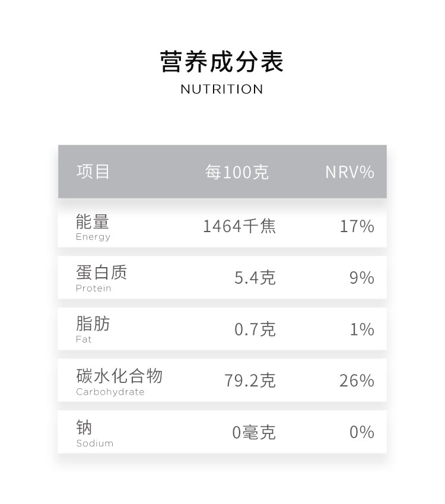The image size is (445, 504).
Task: Click the 项目 column header
Action: pyautogui.click(x=93, y=172)
